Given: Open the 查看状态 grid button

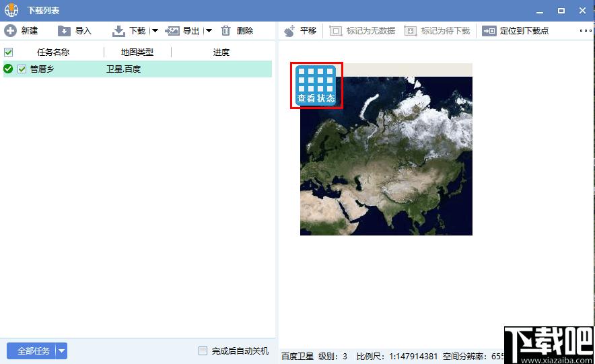Looking at the screenshot, I should 316,85.
